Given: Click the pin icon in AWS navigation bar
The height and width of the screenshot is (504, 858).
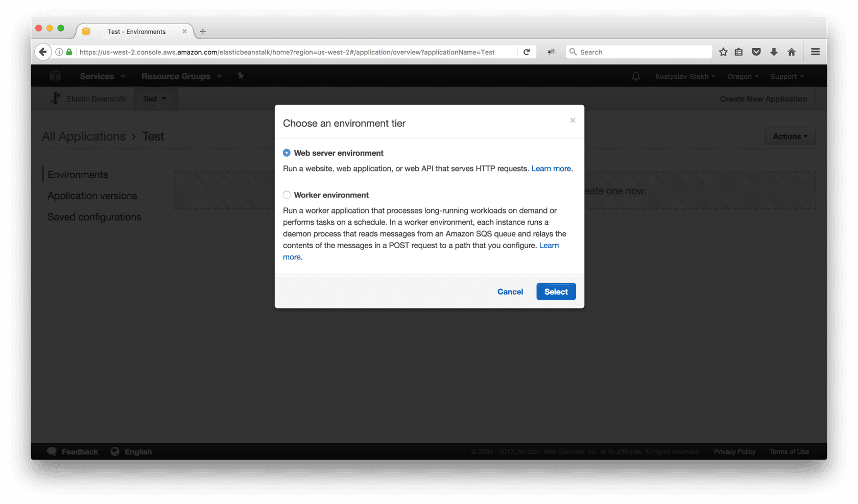Looking at the screenshot, I should coord(241,76).
